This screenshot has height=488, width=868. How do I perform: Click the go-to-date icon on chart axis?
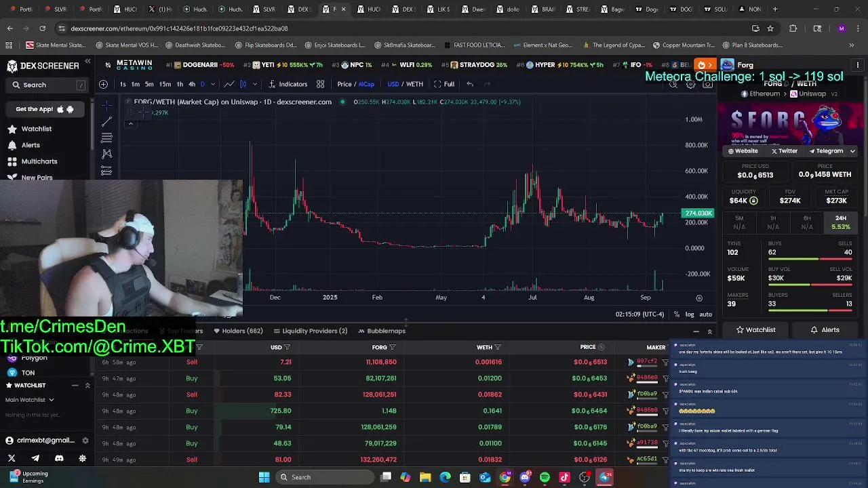[x=699, y=298]
